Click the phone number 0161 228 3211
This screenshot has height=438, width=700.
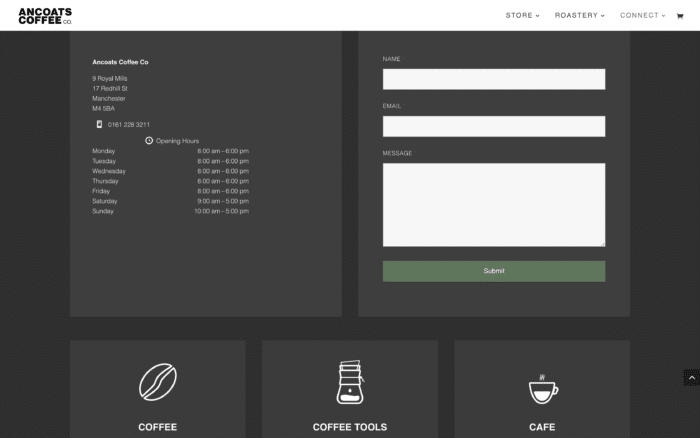tap(129, 125)
